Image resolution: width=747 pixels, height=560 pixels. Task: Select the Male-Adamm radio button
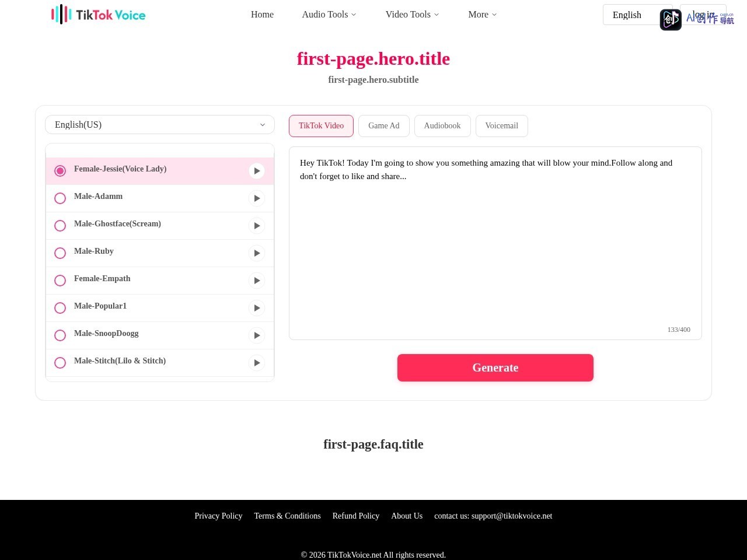pos(60,198)
